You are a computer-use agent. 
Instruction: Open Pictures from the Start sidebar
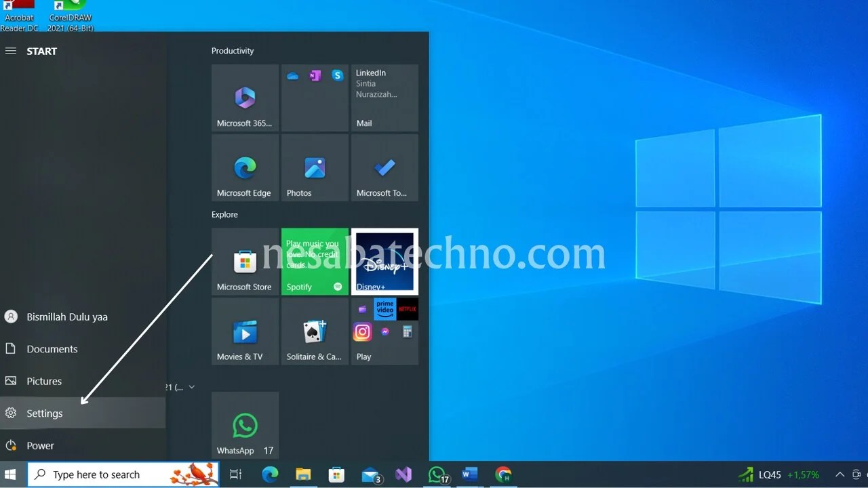tap(83, 381)
